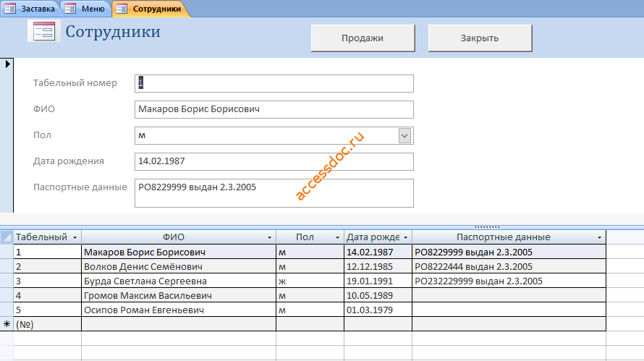This screenshot has width=644, height=361.
Task: Click the date cell 01.03.1979
Action: click(x=378, y=310)
